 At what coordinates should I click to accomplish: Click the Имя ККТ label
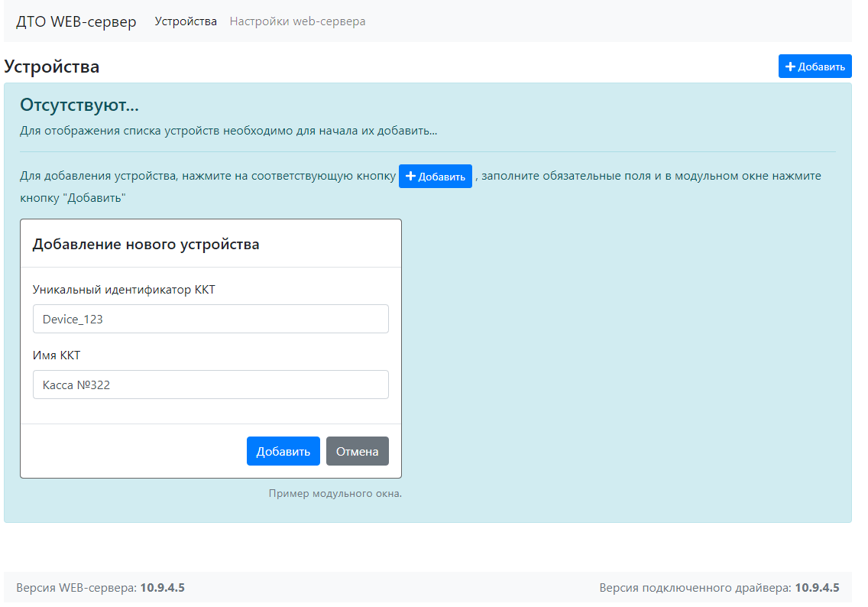[57, 355]
